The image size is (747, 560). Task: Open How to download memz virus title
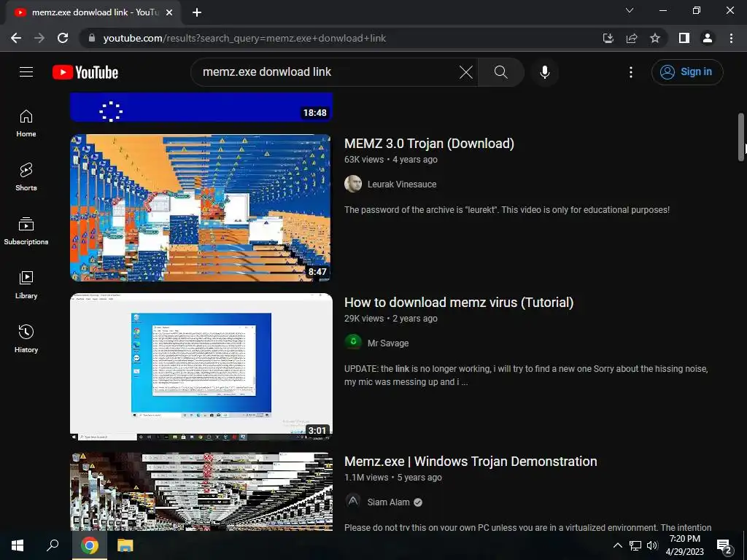pyautogui.click(x=459, y=303)
